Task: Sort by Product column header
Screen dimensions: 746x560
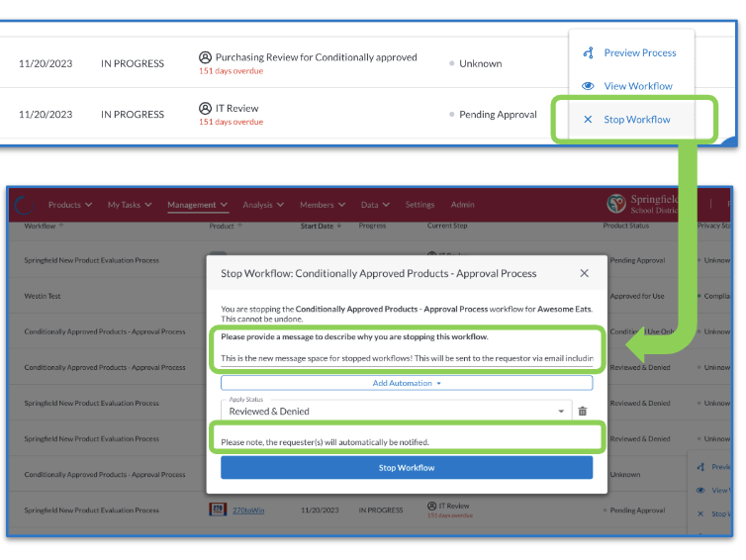Action: pyautogui.click(x=226, y=226)
